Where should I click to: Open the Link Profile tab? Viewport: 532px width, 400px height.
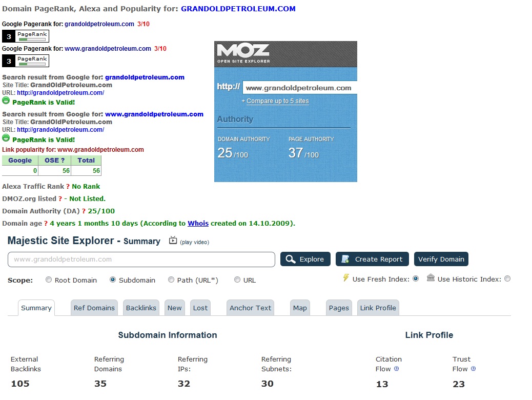click(x=378, y=308)
